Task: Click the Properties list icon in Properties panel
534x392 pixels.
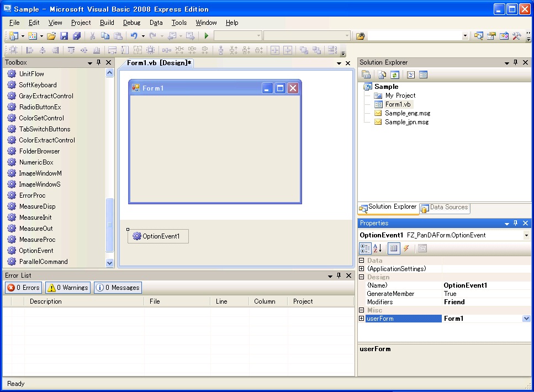Action: [394, 248]
